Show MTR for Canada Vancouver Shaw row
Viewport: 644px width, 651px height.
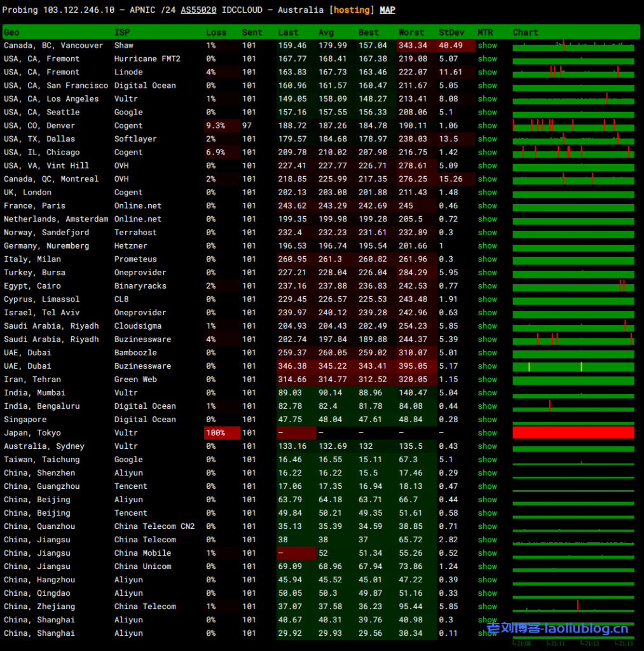coord(487,46)
